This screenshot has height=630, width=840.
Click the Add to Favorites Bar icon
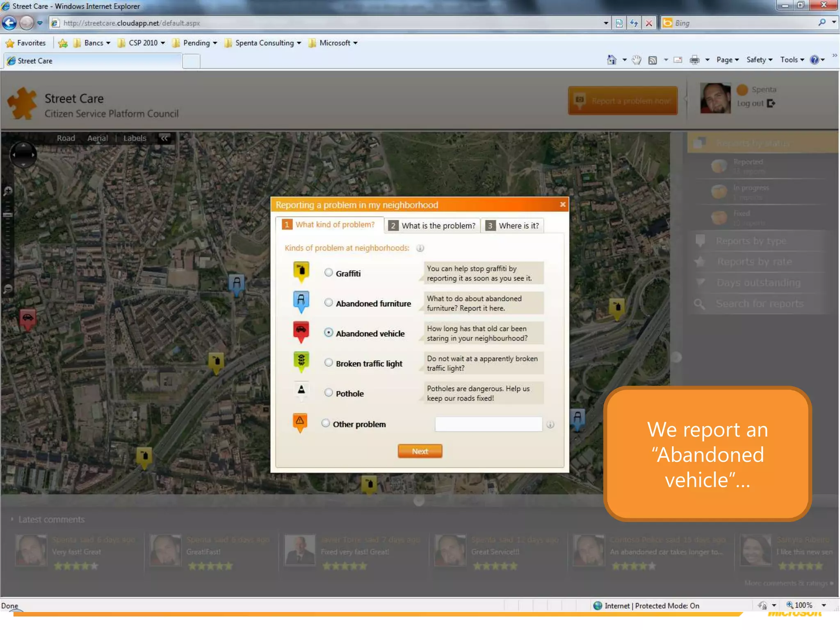pos(63,43)
